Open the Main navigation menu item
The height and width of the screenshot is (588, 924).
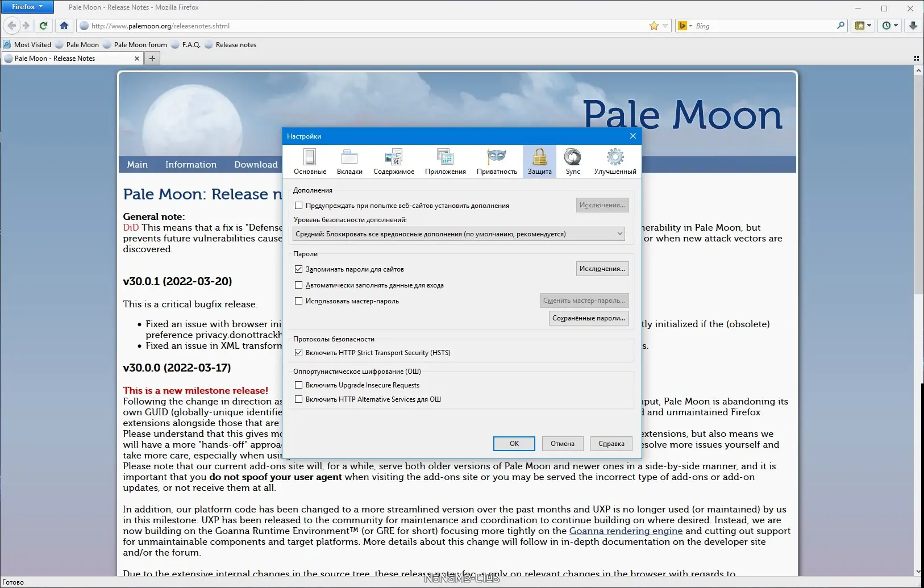[138, 165]
